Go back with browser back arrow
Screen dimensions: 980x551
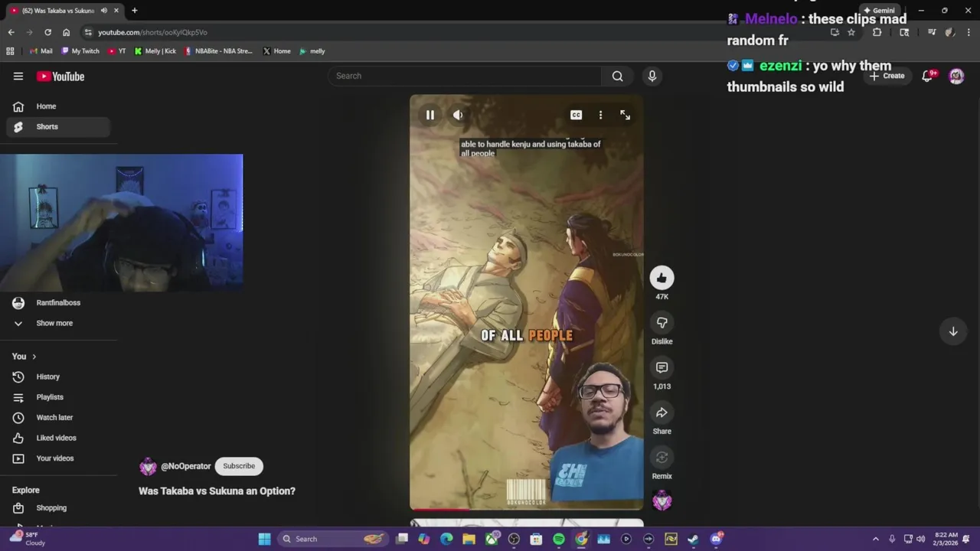[11, 32]
